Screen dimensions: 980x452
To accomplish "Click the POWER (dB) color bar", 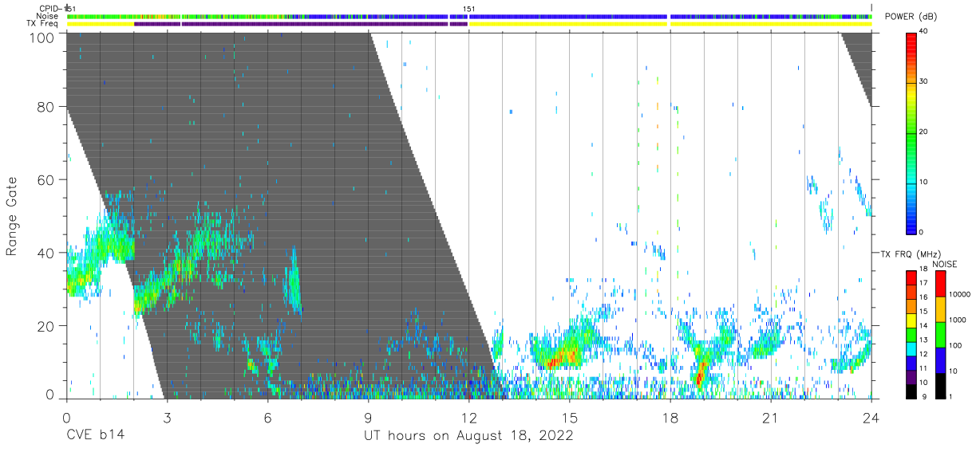I will (x=911, y=132).
